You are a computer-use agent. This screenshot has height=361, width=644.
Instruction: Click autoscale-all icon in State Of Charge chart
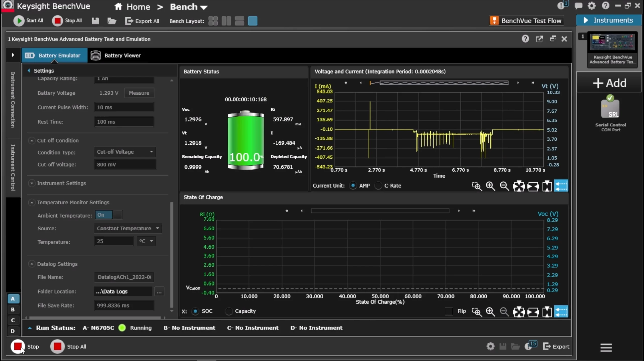pos(519,312)
